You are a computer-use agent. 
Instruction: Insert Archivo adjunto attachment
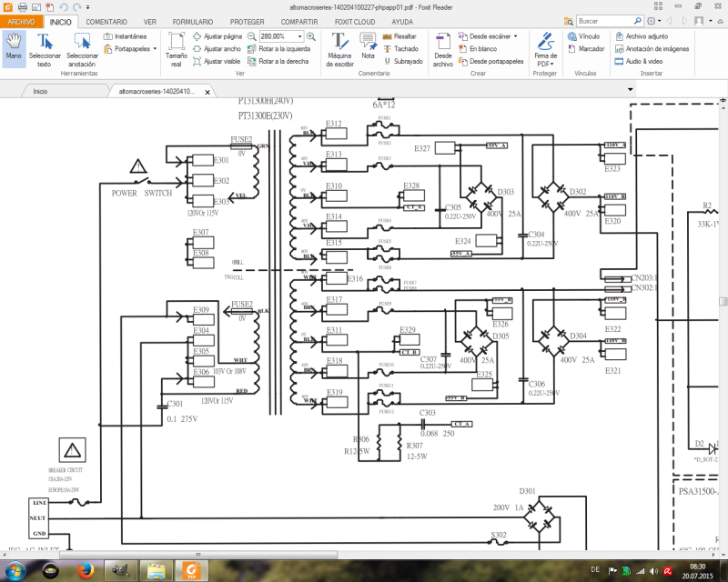tap(642, 36)
